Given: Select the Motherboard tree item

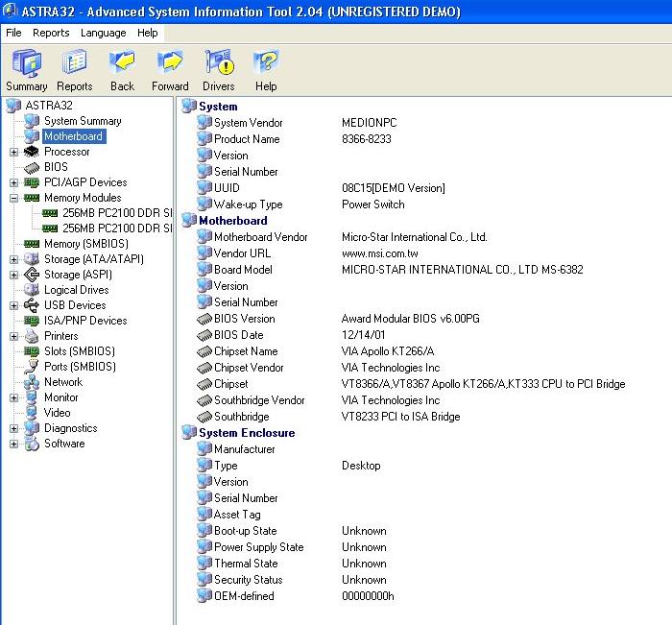Looking at the screenshot, I should tap(74, 136).
